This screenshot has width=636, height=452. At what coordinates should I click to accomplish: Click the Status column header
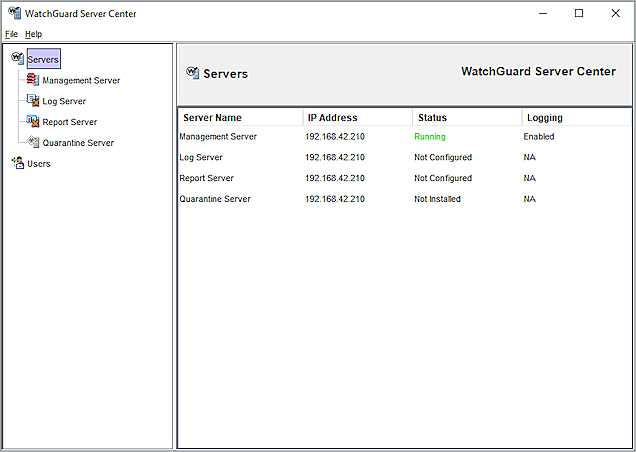pos(432,118)
